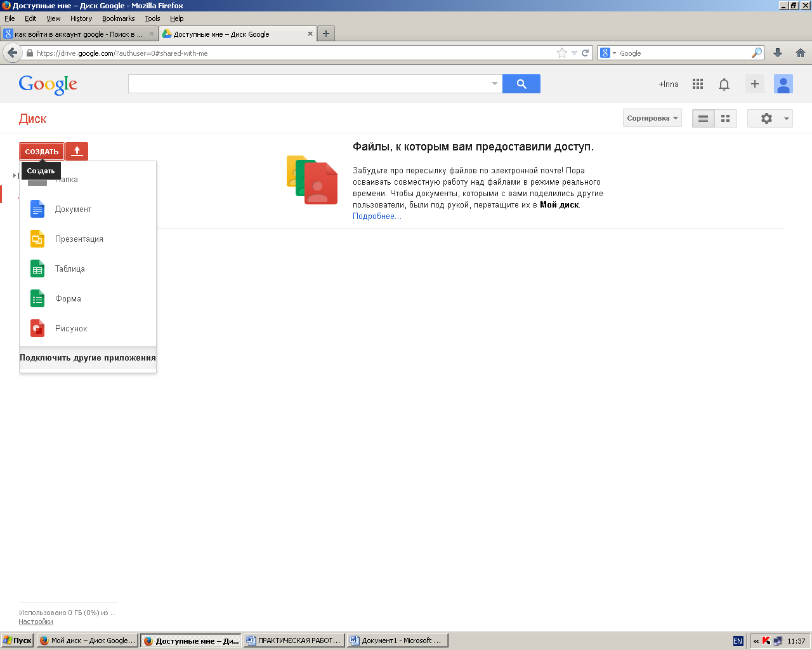Open the View menu
The image size is (812, 650).
tap(53, 18)
